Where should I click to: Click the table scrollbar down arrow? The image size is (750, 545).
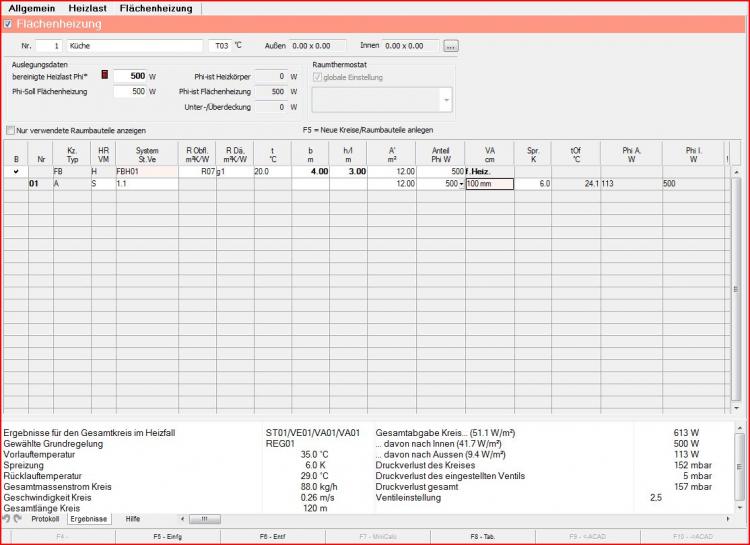coord(737,408)
